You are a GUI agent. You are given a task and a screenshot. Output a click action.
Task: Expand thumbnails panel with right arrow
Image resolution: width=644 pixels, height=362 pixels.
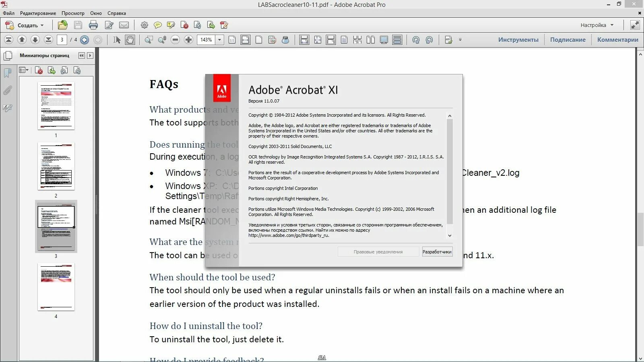(90, 56)
